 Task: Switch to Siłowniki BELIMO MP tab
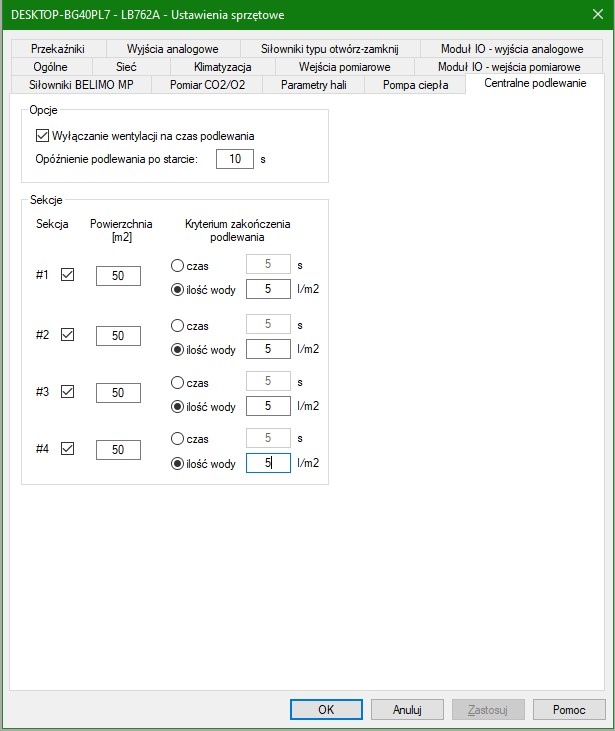pyautogui.click(x=81, y=85)
